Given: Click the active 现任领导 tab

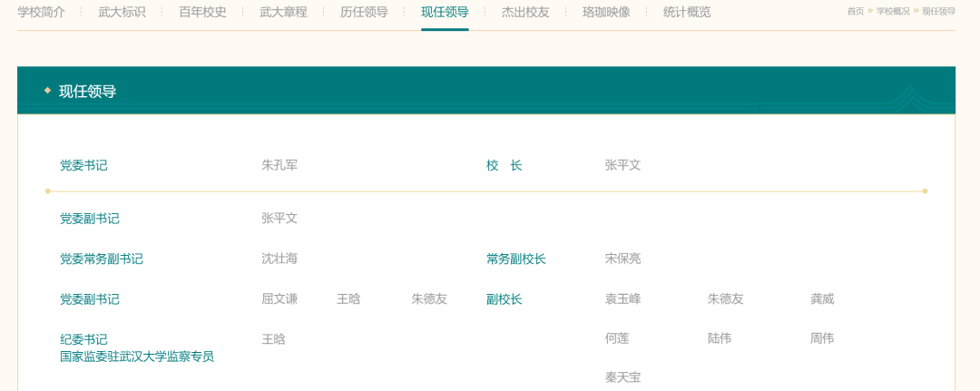Looking at the screenshot, I should tap(445, 12).
